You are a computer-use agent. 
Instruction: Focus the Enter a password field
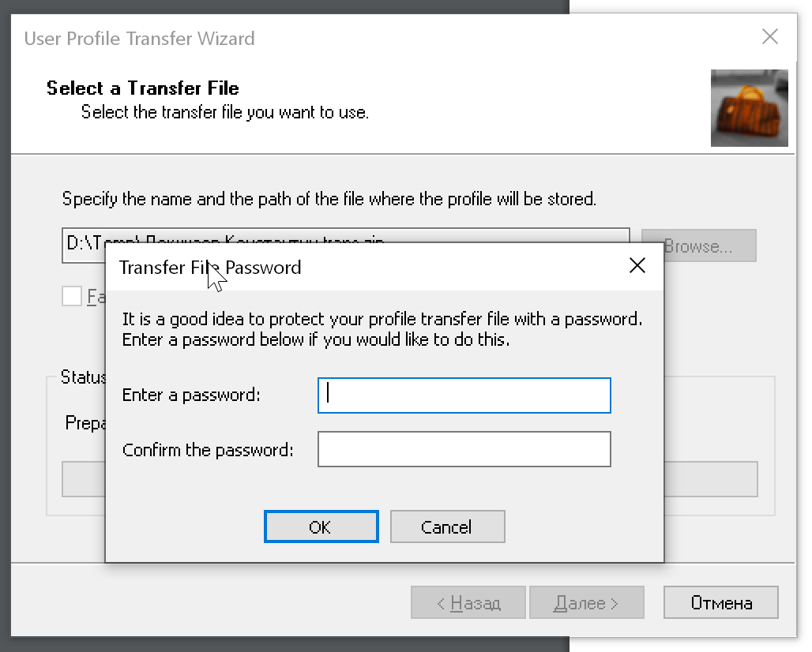pyautogui.click(x=464, y=395)
